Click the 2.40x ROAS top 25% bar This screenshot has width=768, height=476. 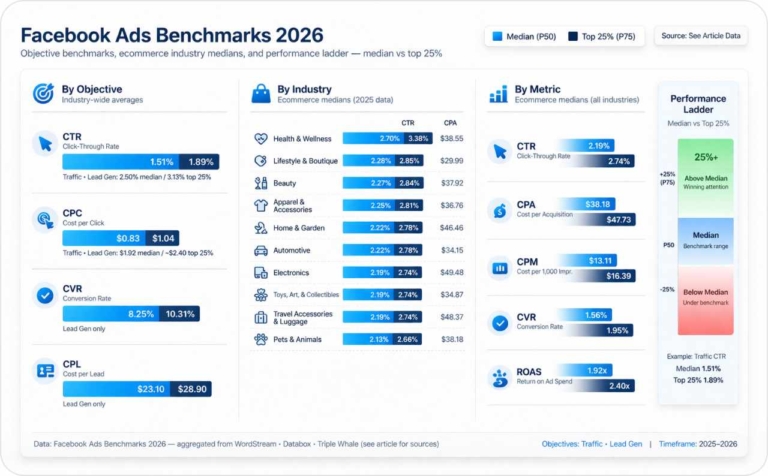pos(602,386)
